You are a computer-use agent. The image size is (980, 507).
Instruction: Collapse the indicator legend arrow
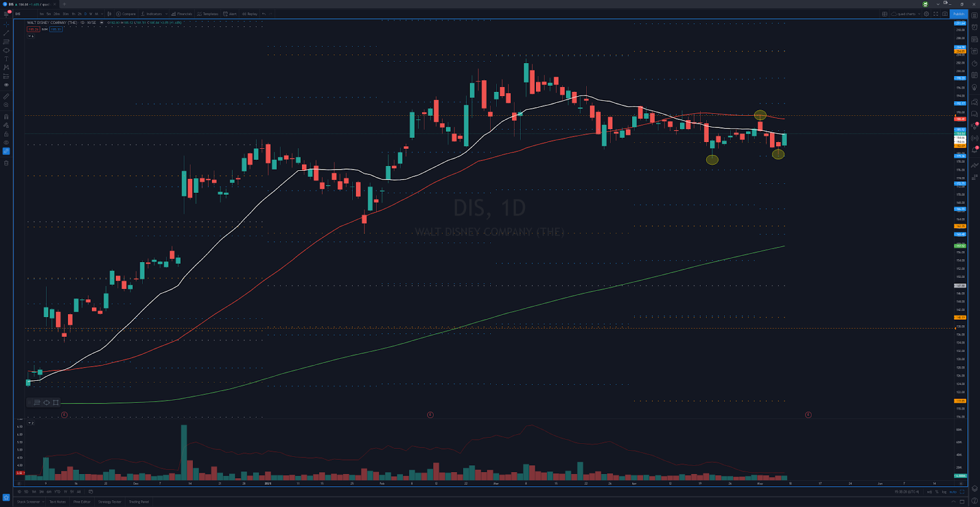[29, 36]
